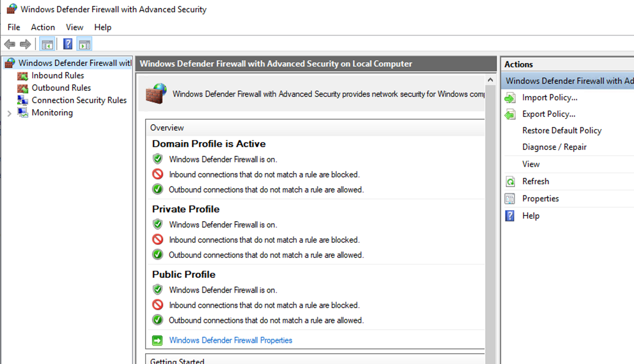
Task: Open Properties from the Actions pane
Action: pyautogui.click(x=540, y=199)
